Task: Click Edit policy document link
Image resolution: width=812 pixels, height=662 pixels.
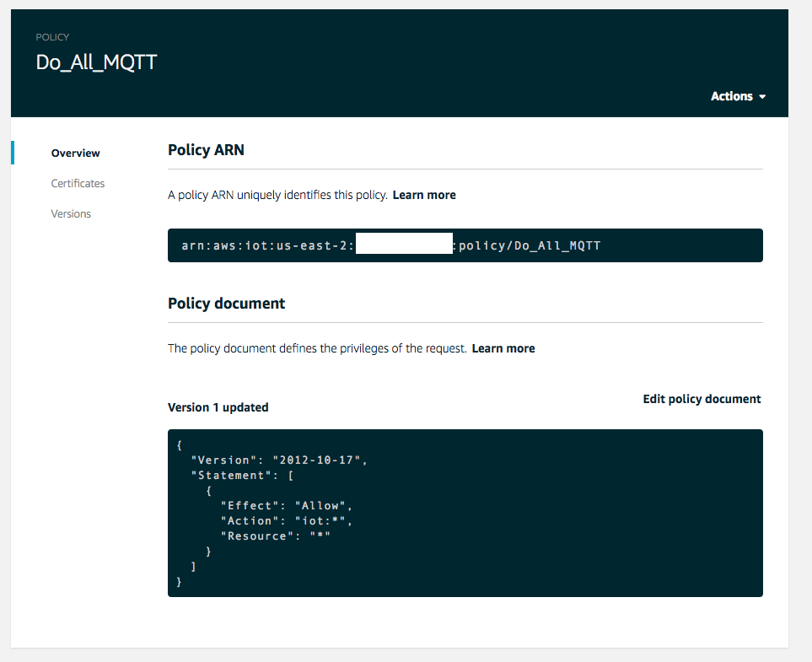Action: (702, 399)
